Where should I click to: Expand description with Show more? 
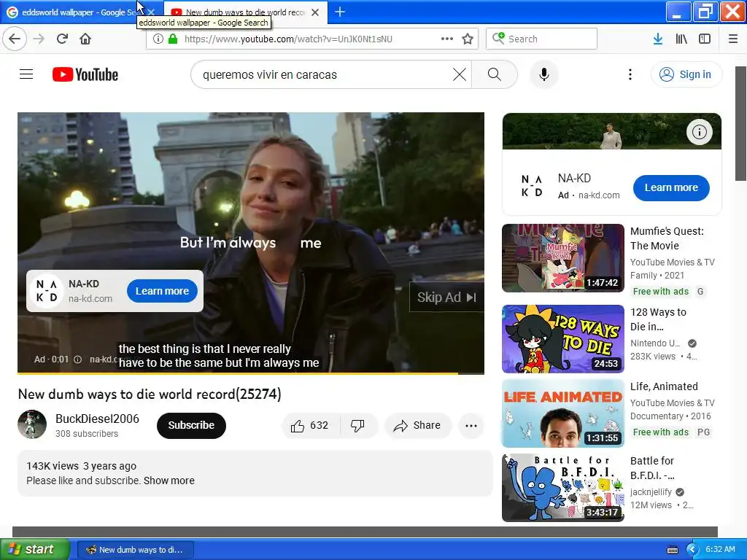point(169,481)
